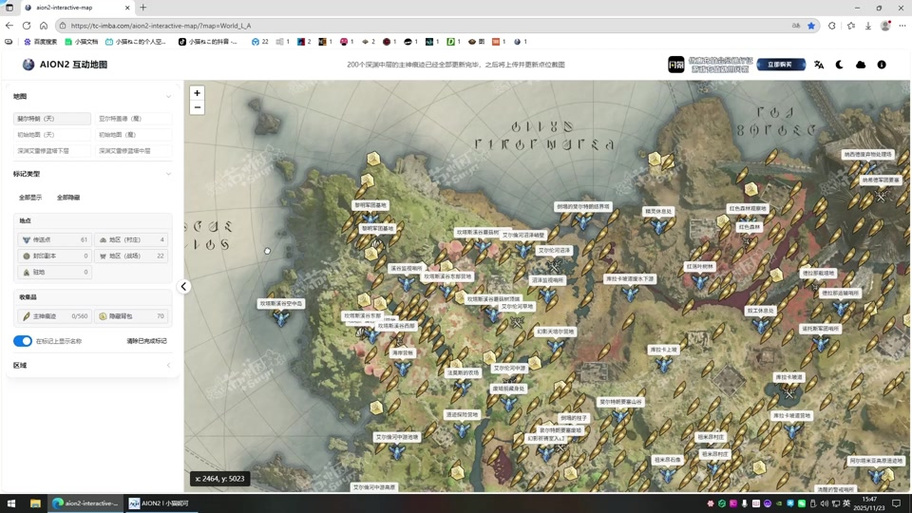Switch to dark mode via moon icon

839,65
